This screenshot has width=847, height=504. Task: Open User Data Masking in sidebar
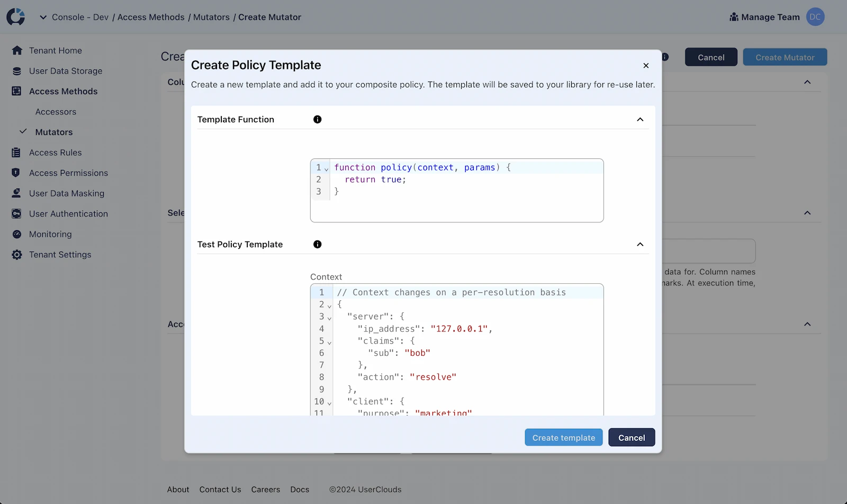click(x=67, y=193)
